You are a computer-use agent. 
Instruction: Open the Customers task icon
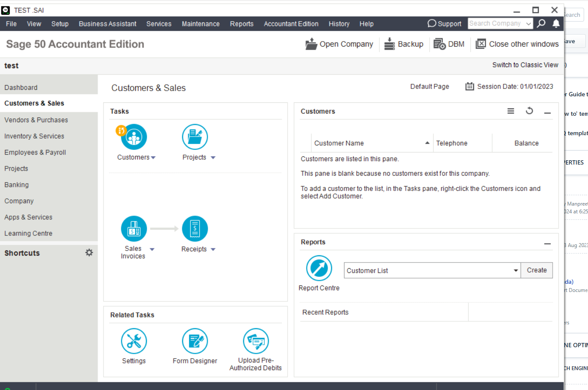134,137
